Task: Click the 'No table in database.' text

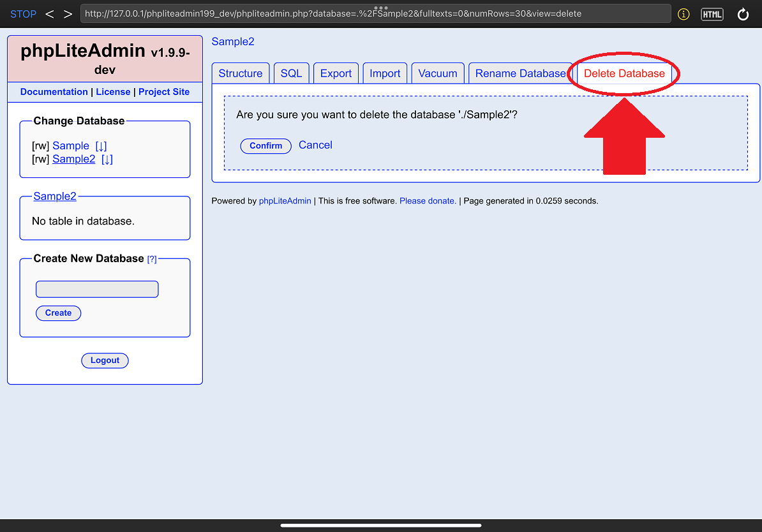Action: [x=83, y=221]
